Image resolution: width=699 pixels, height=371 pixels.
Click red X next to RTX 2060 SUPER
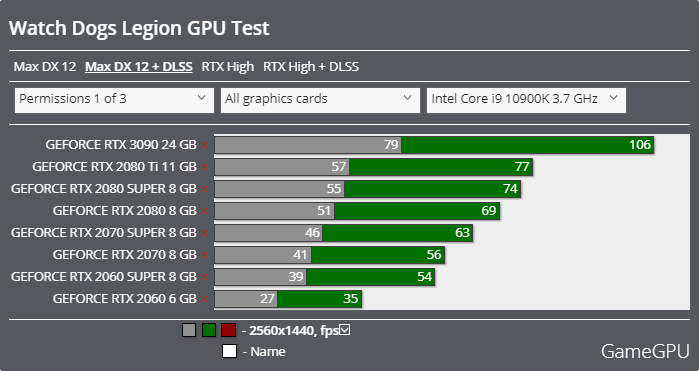[x=204, y=277]
